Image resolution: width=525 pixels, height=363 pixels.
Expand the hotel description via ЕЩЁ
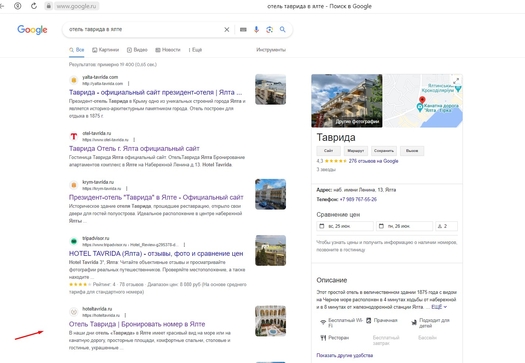coord(439,307)
